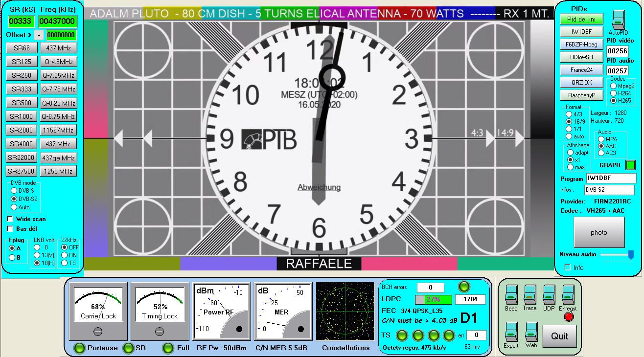Click the SR (kS) value field

click(x=21, y=21)
